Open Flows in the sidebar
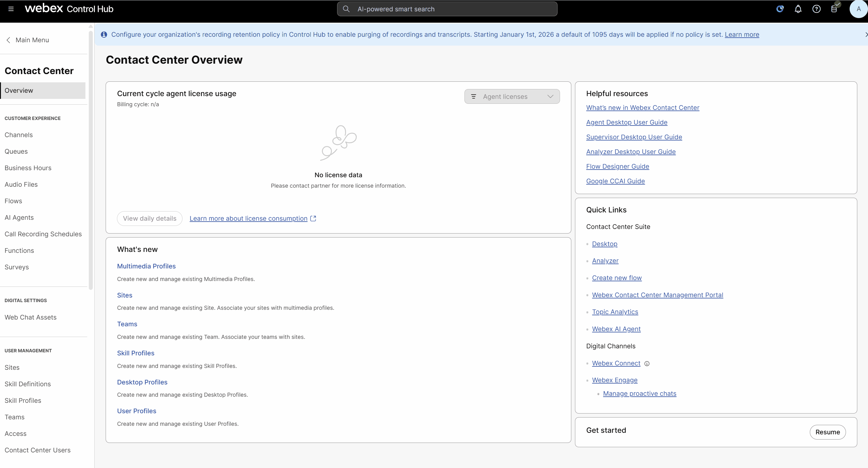This screenshot has height=468, width=868. click(x=13, y=201)
